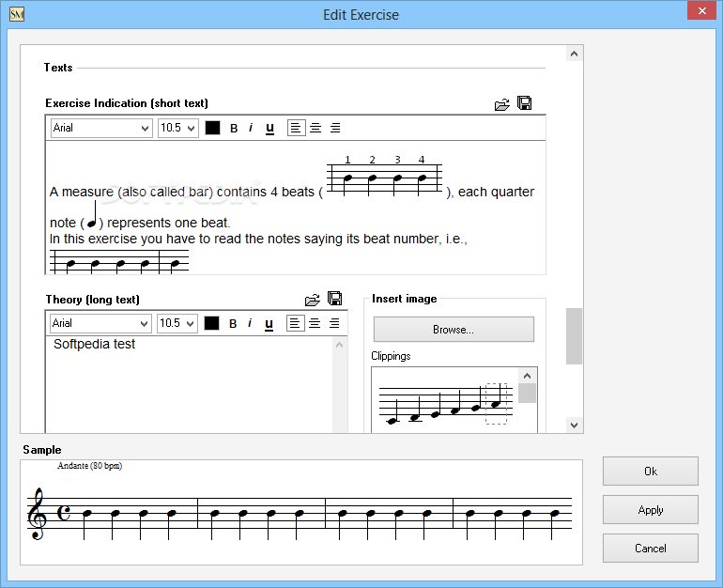This screenshot has width=723, height=588.
Task: Save Theory long text to disk
Action: [334, 299]
